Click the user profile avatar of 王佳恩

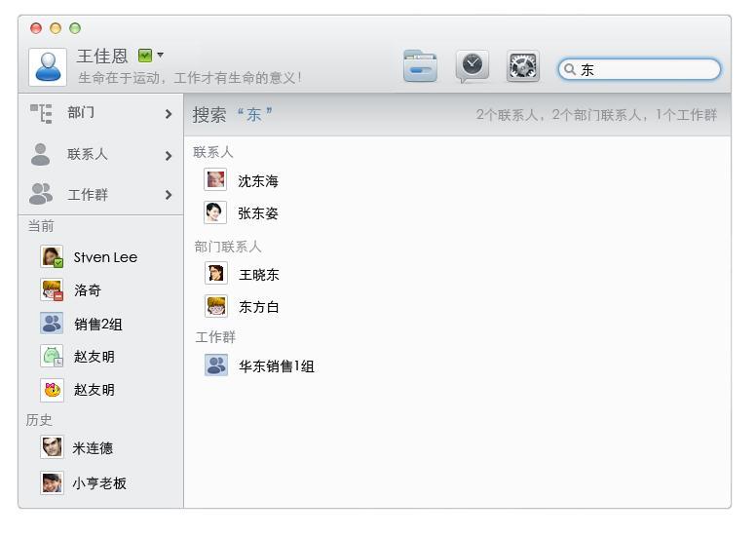(x=48, y=66)
